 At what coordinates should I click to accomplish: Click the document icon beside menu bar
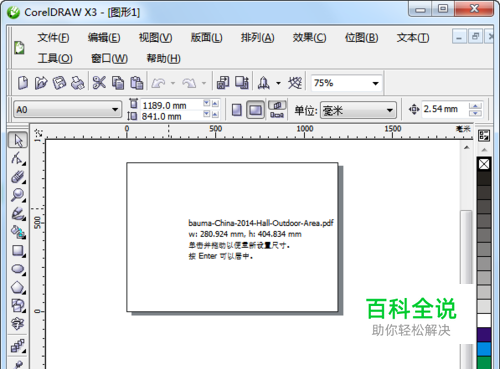[x=19, y=47]
